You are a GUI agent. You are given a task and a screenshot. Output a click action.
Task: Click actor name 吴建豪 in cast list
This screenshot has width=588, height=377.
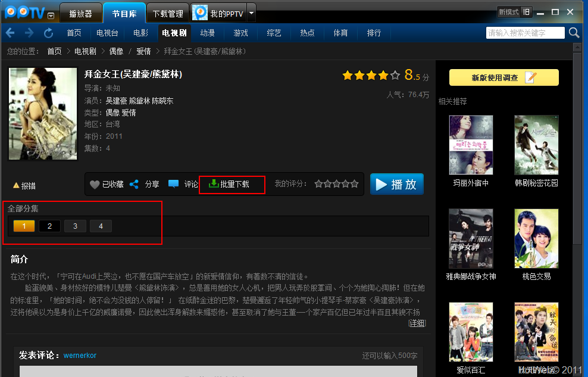coord(116,101)
